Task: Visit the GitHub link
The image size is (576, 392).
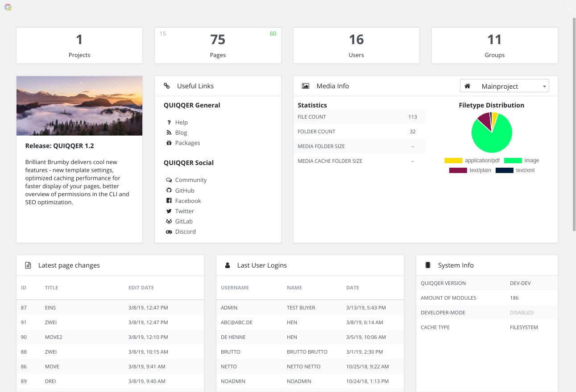Action: click(185, 190)
